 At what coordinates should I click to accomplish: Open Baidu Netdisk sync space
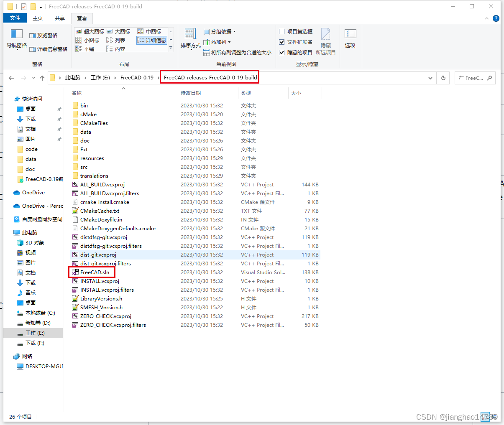tap(38, 219)
